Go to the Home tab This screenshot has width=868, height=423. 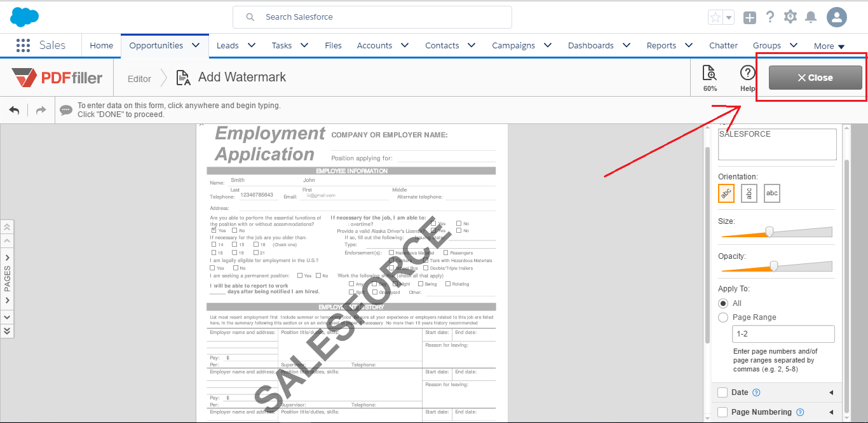[x=102, y=45]
